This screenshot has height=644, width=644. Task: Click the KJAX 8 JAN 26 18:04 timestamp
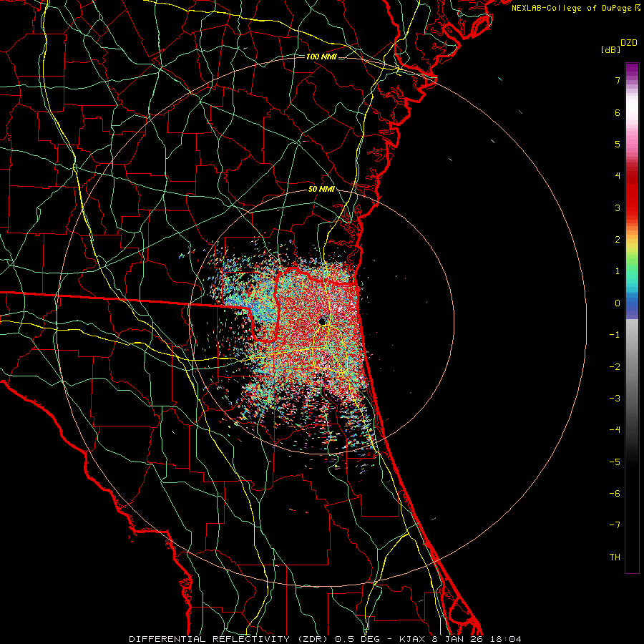click(460, 639)
